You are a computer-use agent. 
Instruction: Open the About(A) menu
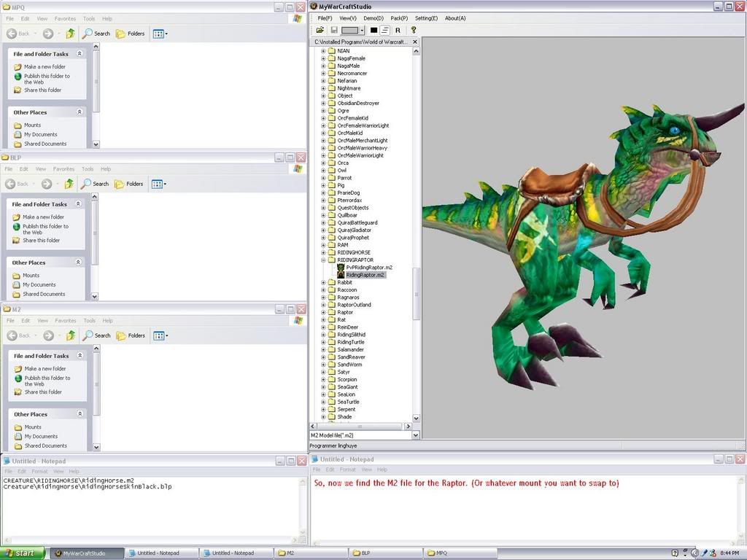coord(455,18)
